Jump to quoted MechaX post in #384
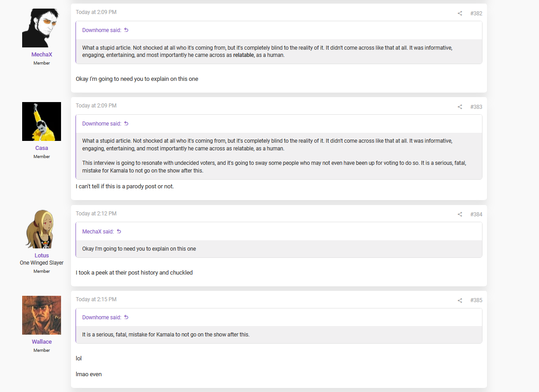The image size is (539, 392). coord(119,231)
